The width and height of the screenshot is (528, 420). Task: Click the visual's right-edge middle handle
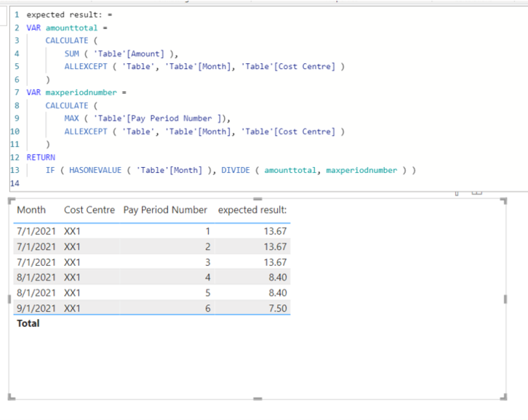click(505, 299)
